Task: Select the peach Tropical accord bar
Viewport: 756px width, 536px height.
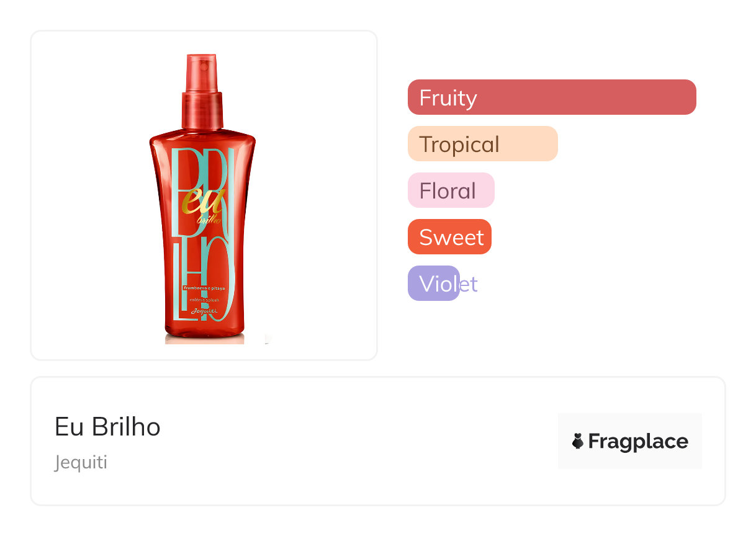Action: coord(482,144)
